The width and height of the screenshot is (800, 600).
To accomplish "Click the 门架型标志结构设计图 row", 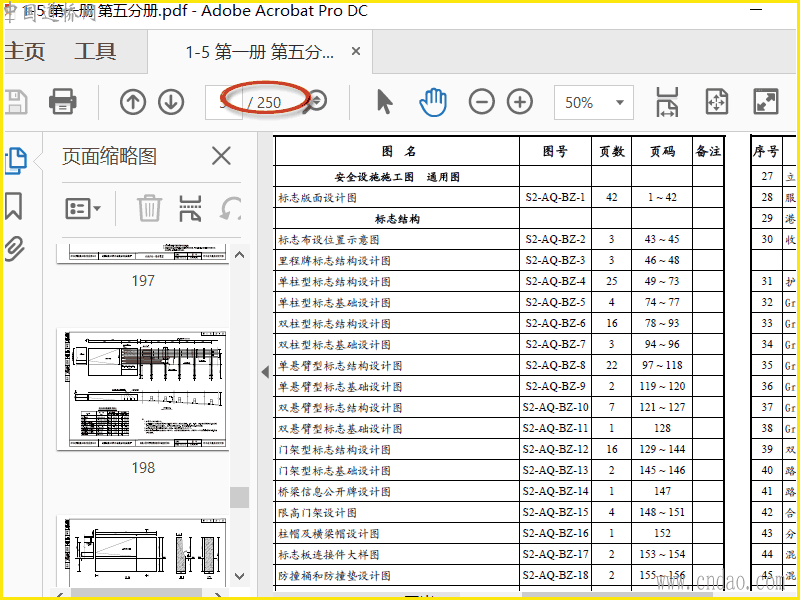I will (x=334, y=449).
